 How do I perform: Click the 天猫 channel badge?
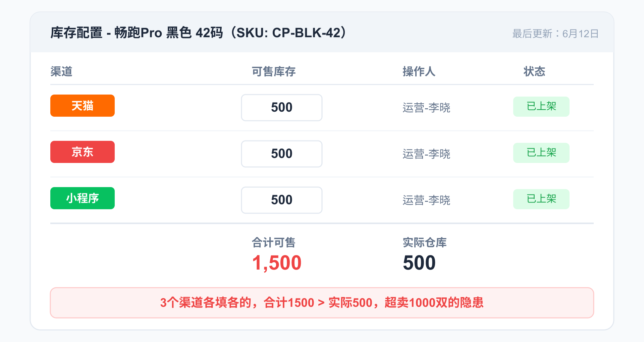click(x=82, y=106)
